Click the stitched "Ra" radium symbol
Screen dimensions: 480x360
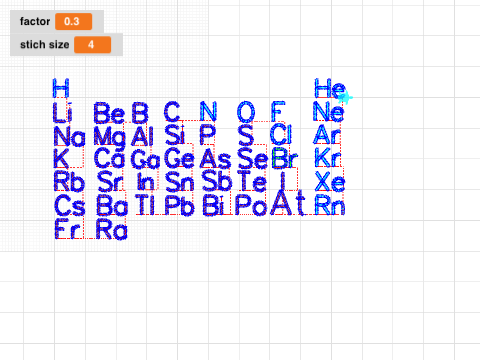click(112, 229)
